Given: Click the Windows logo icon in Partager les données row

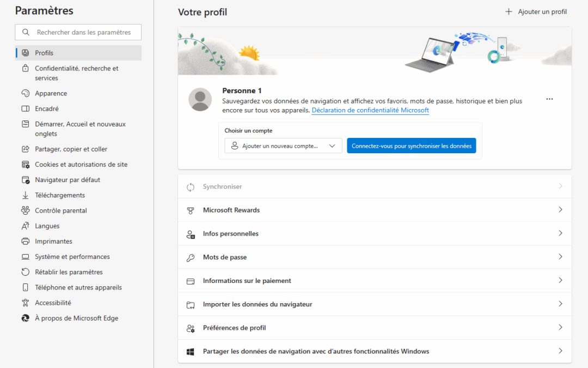Looking at the screenshot, I should click(x=191, y=352).
